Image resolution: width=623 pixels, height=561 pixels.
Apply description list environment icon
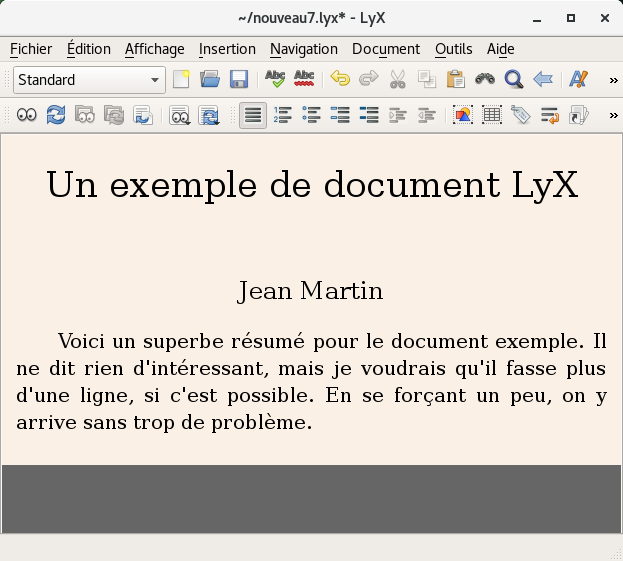point(369,115)
